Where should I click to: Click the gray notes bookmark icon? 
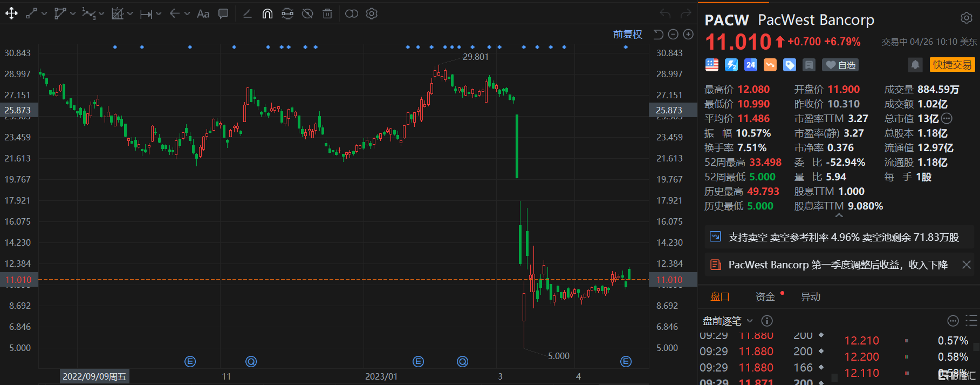[809, 65]
